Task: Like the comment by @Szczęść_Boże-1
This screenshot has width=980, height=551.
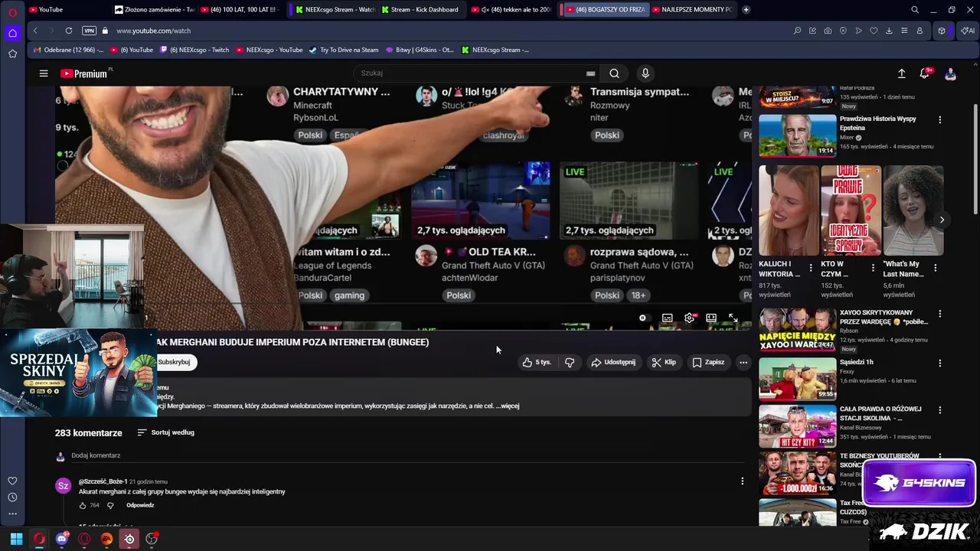Action: pyautogui.click(x=83, y=505)
